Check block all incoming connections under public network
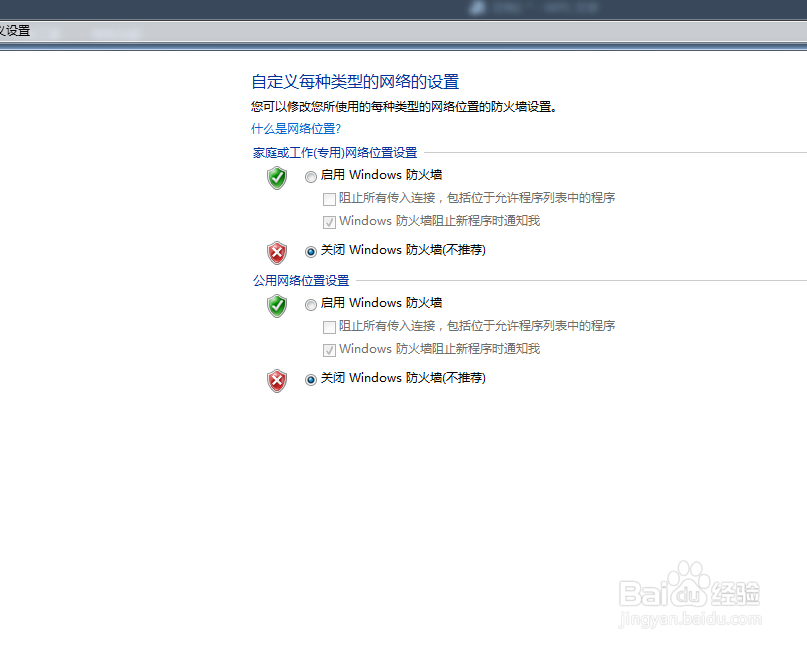Viewport: 807px width, 647px height. tap(329, 327)
